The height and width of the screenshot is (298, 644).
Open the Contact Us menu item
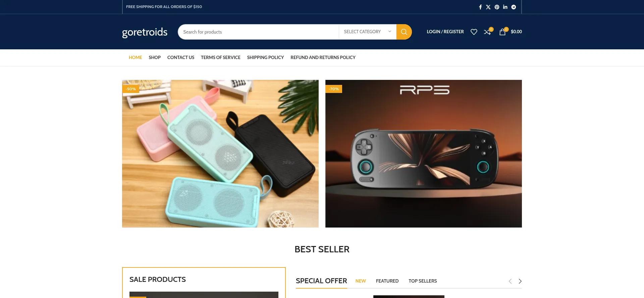click(181, 57)
